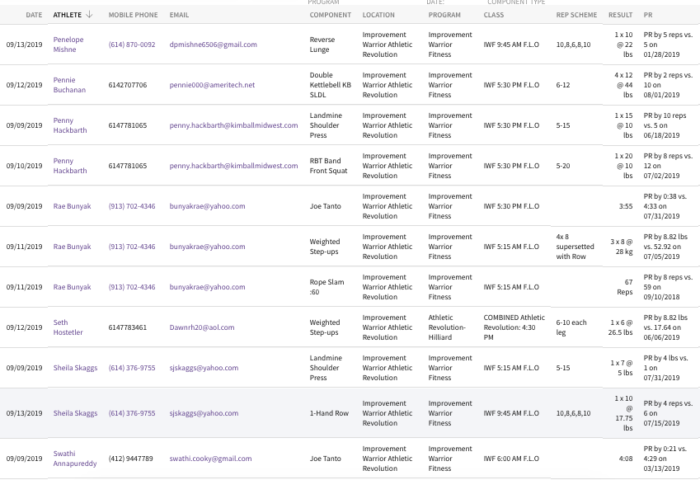Click the DATE column header

[34, 15]
